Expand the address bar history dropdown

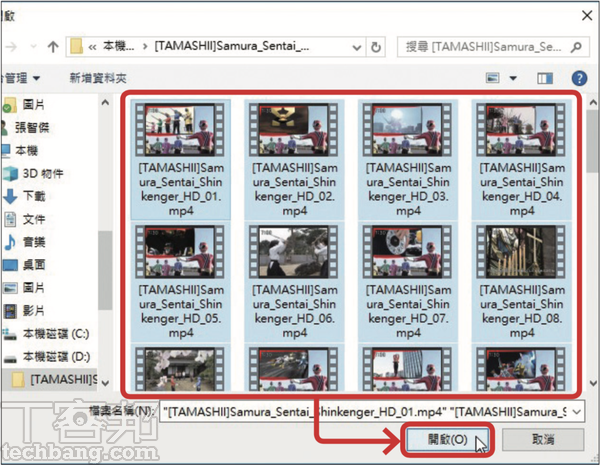tap(357, 47)
